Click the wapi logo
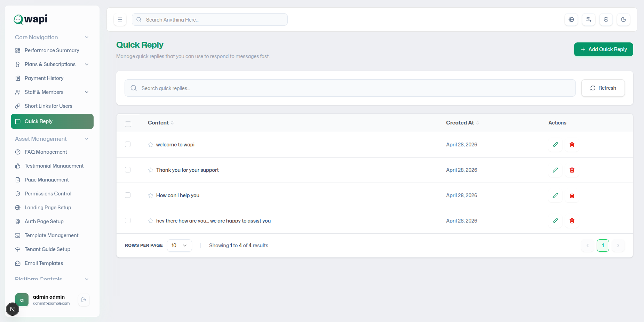This screenshot has height=322, width=644. point(31,19)
